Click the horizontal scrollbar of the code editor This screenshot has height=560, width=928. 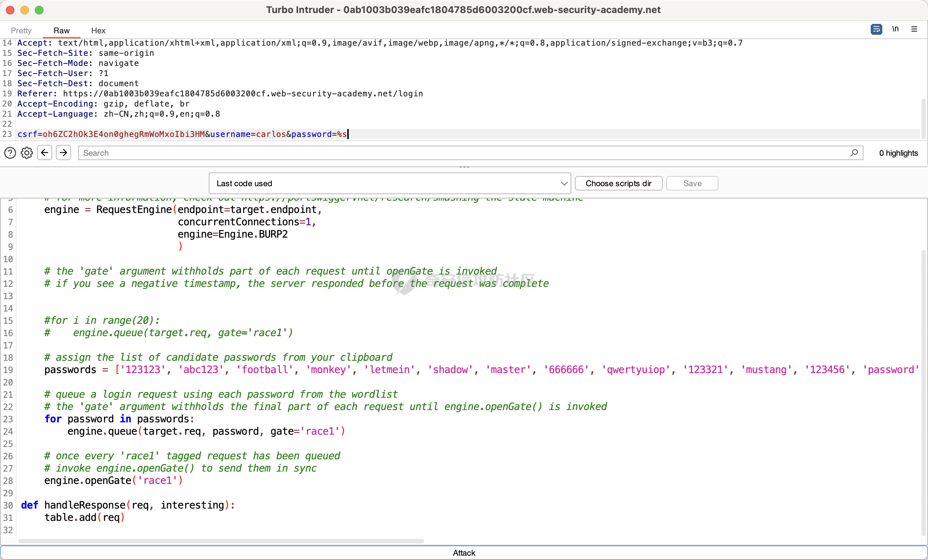pos(221,541)
